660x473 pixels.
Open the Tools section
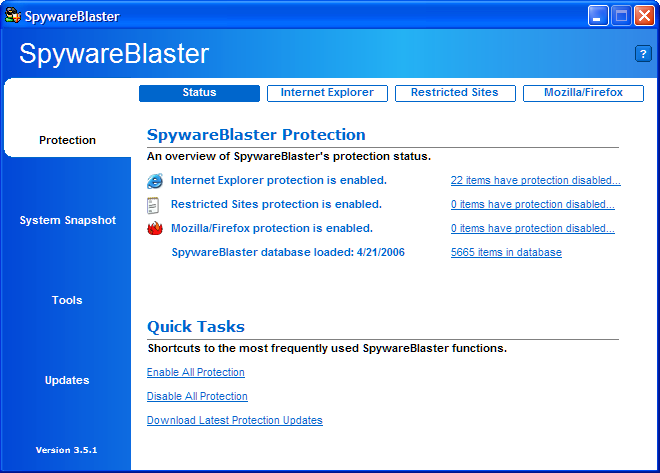(x=67, y=300)
